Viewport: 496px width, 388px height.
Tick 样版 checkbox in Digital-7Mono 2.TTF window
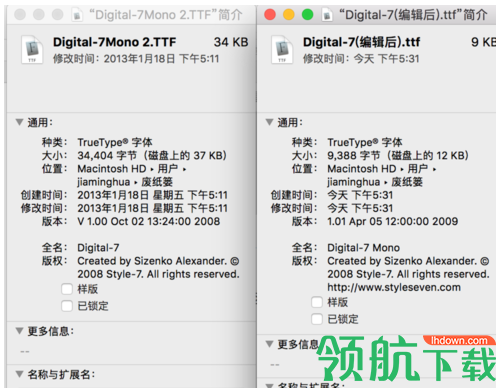tap(67, 289)
